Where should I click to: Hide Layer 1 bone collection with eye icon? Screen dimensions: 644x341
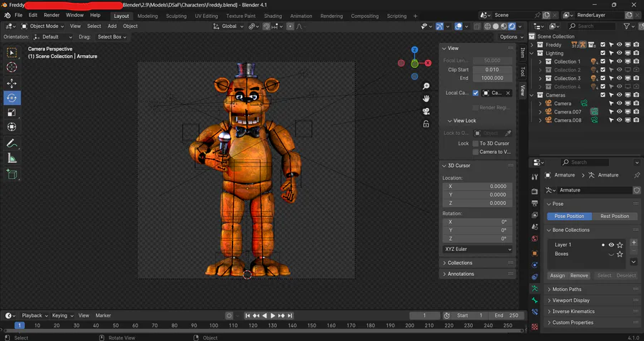611,244
